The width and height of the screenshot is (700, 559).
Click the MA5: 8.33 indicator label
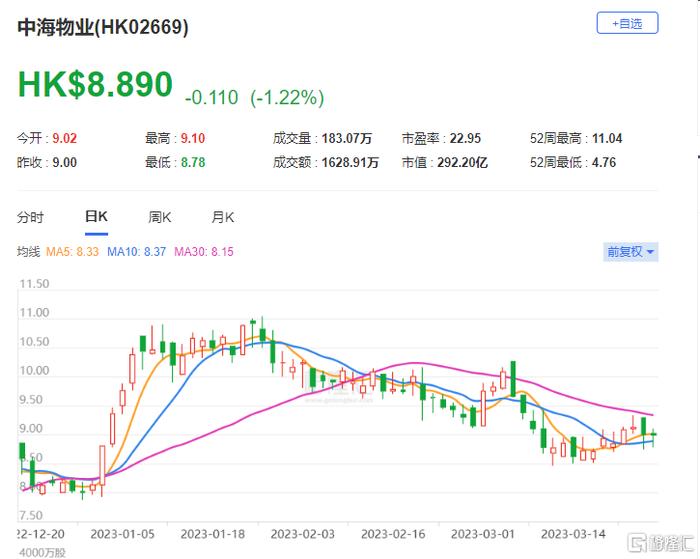[x=72, y=252]
